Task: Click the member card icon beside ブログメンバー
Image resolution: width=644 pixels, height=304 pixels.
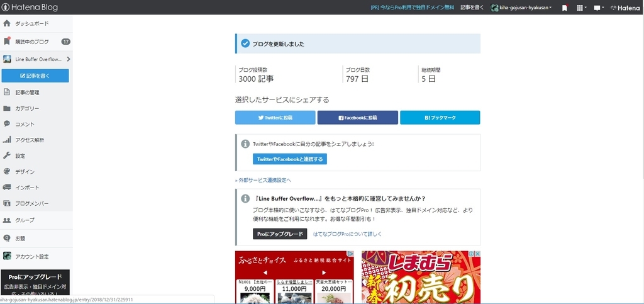Action: 6,203
